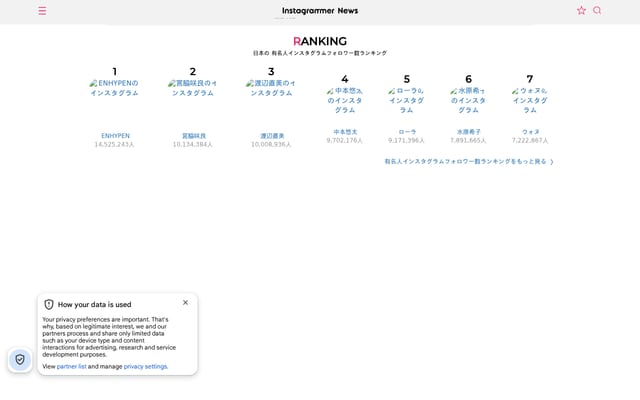Open rank 5 Instagram image link
Viewport: 640px width, 400px height.
407,100
